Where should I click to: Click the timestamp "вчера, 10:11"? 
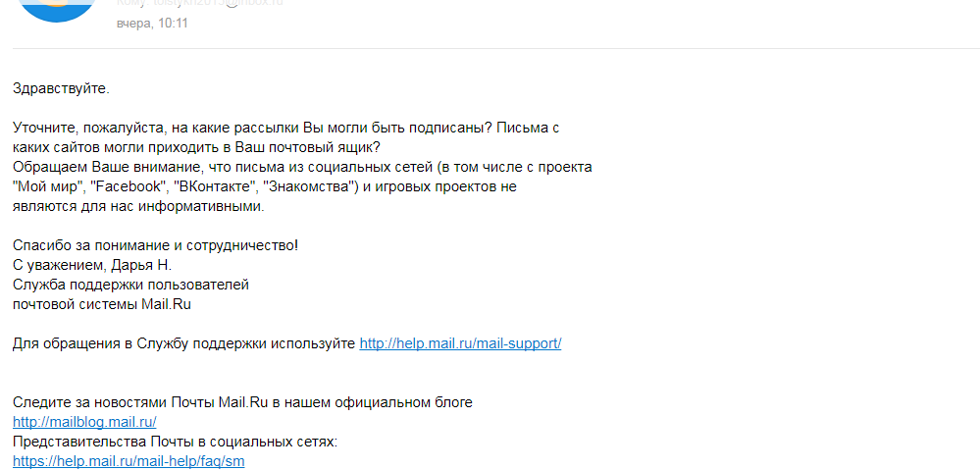point(152,23)
